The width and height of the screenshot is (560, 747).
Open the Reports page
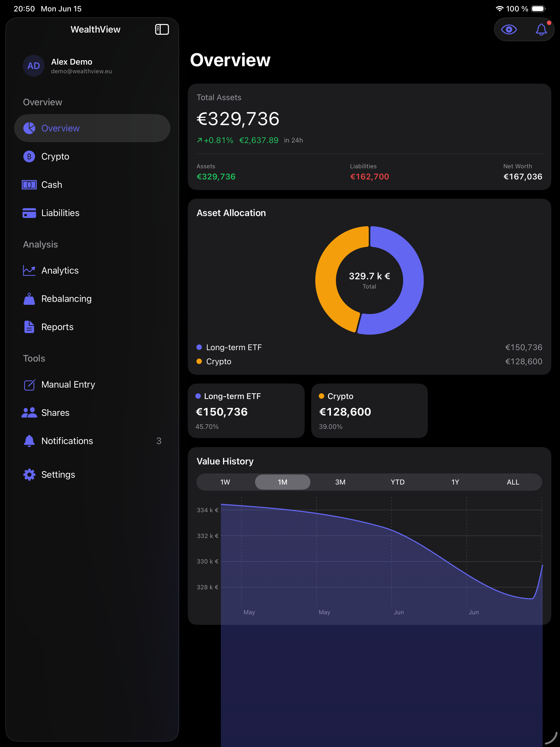(x=92, y=327)
